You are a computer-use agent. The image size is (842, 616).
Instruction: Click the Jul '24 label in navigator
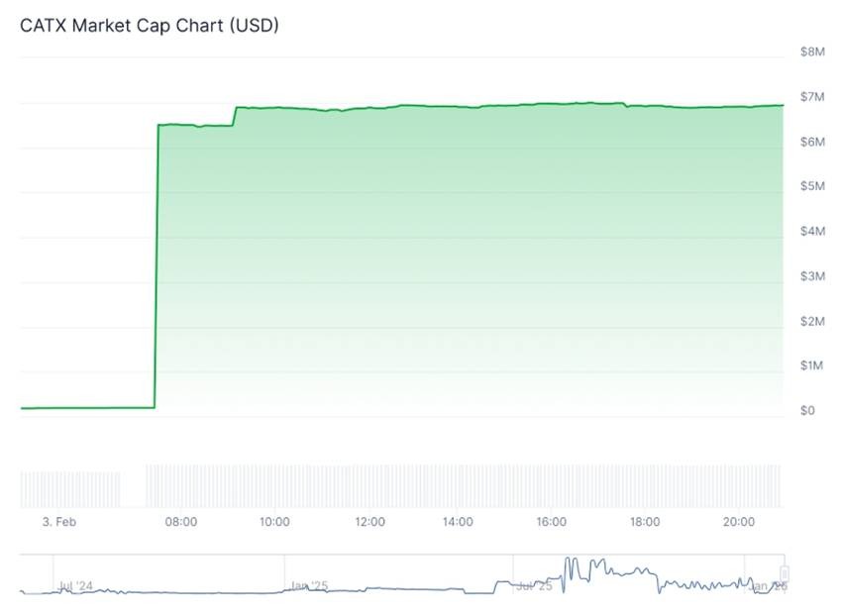pyautogui.click(x=76, y=586)
